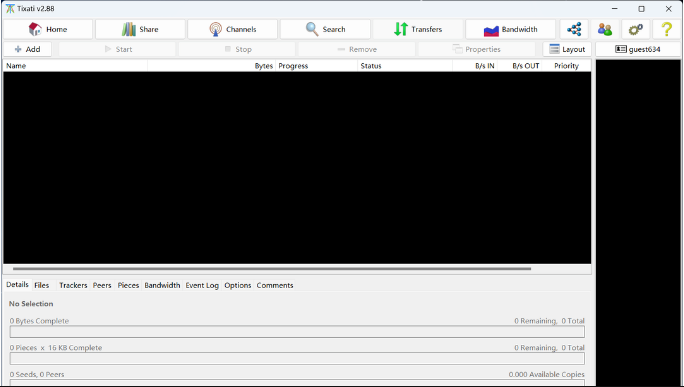Screen dimensions: 684x387
Task: Open the Transfers arrows button
Action: pos(417,29)
